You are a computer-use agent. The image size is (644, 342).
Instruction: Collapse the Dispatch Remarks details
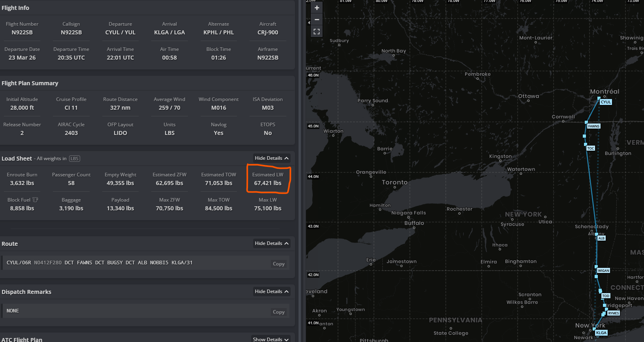click(x=271, y=292)
